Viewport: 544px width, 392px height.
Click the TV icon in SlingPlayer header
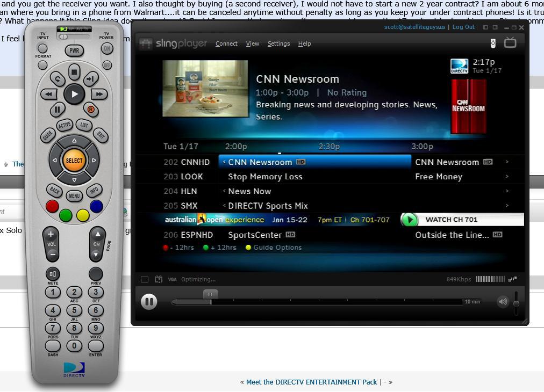click(510, 42)
